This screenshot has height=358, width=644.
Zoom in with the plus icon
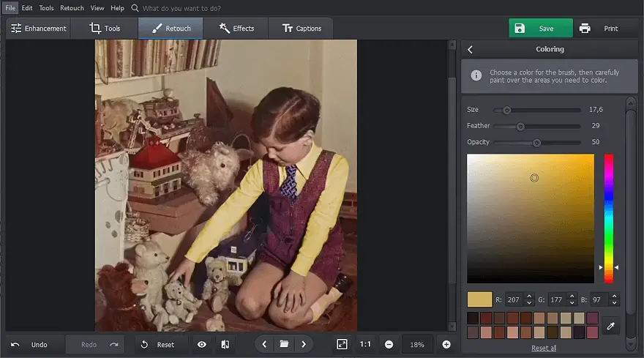click(x=446, y=344)
